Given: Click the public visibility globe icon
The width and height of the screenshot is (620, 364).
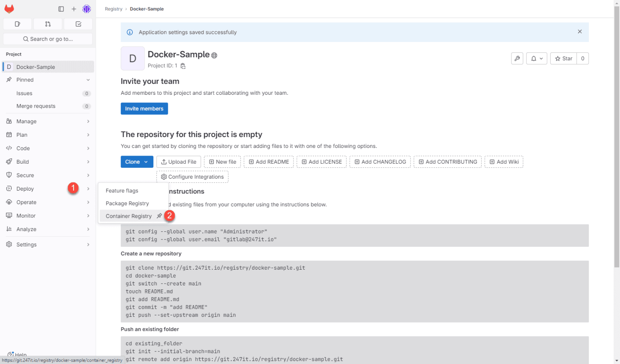Looking at the screenshot, I should (214, 56).
